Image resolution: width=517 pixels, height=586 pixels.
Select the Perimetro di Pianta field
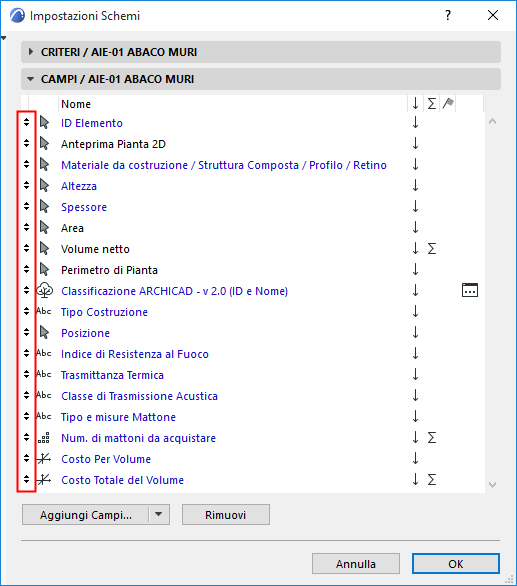pos(110,270)
